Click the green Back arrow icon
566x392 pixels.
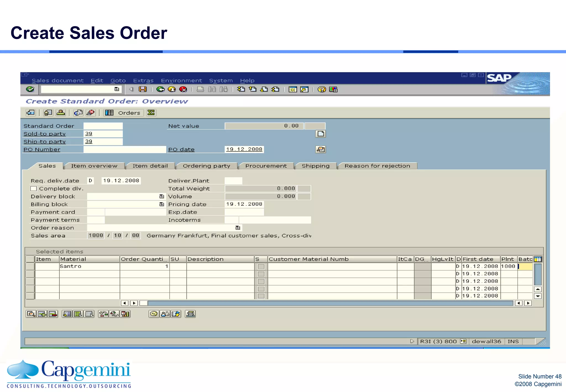(x=160, y=89)
